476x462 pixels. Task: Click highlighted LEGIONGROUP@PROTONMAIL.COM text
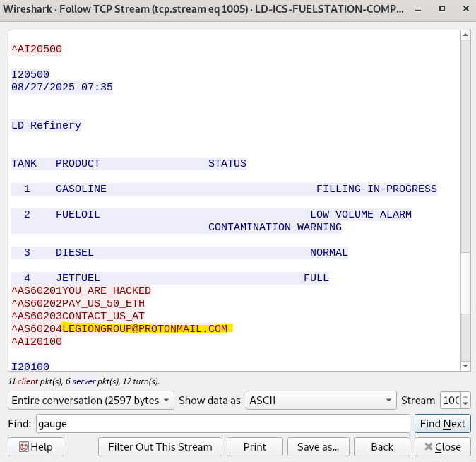click(145, 328)
